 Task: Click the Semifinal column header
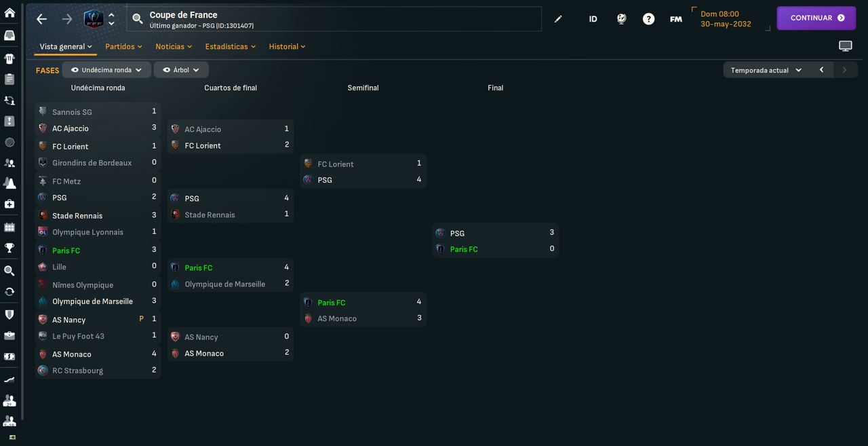(x=363, y=88)
